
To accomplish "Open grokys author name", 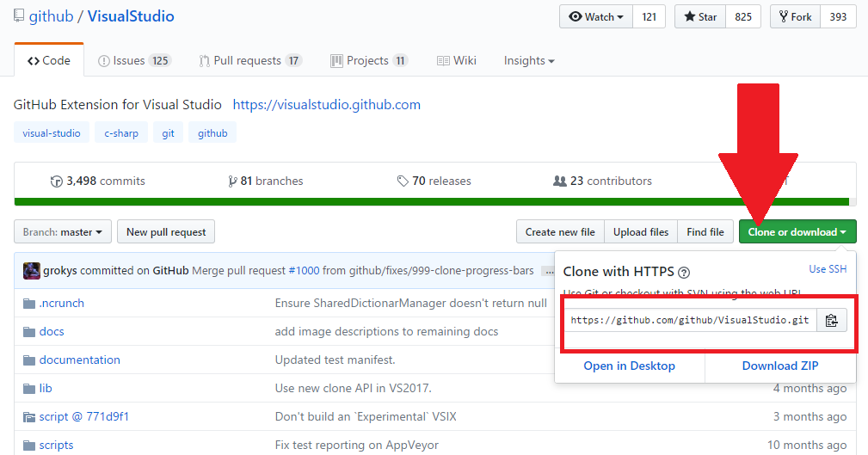I will pos(59,271).
